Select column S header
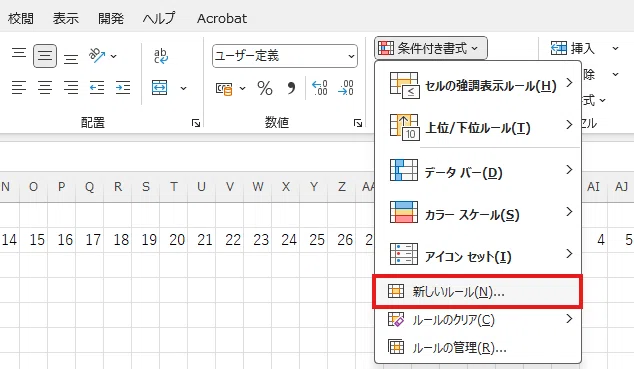 click(x=146, y=187)
